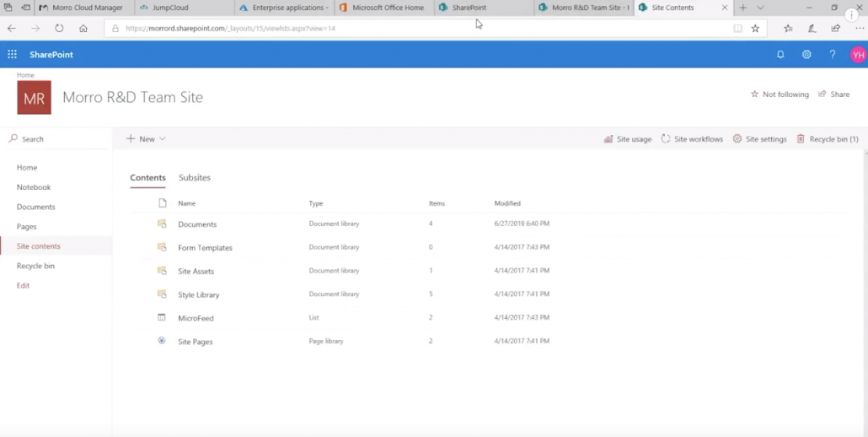
Task: Click the browser refresh icon
Action: [x=59, y=28]
